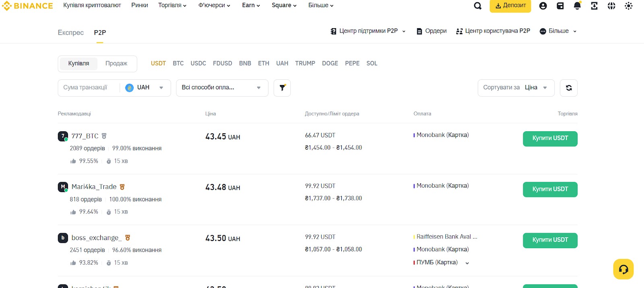644x288 pixels.
Task: Click the thumbs-up icon for 777_BTC
Action: point(73,161)
